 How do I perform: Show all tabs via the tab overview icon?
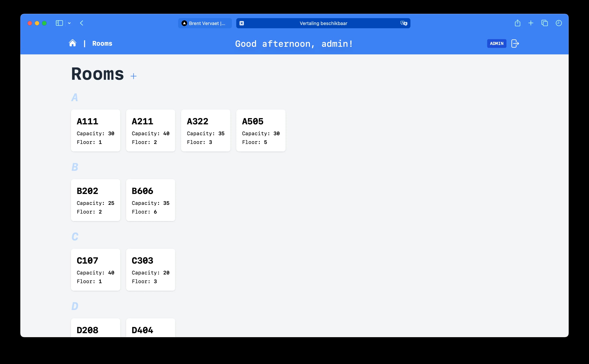pyautogui.click(x=544, y=23)
